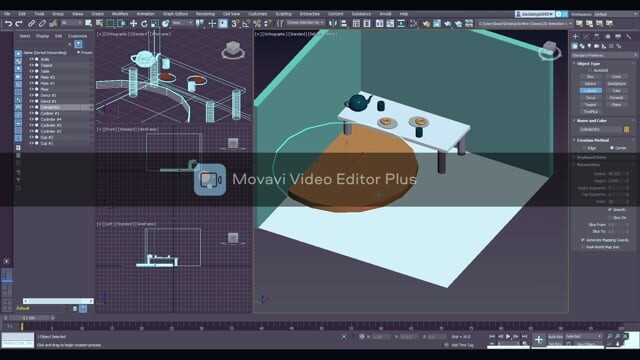
Task: Activate the Unlink Selection tool
Action: [42, 24]
